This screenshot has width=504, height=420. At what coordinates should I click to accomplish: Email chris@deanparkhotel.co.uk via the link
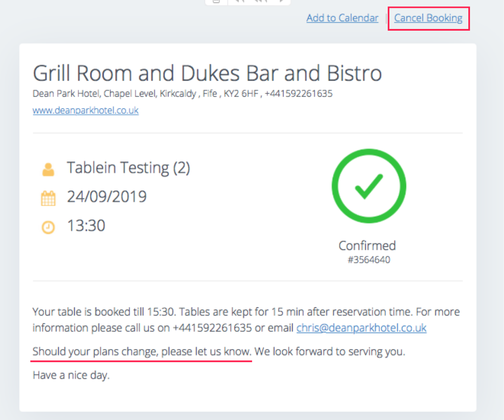point(361,328)
